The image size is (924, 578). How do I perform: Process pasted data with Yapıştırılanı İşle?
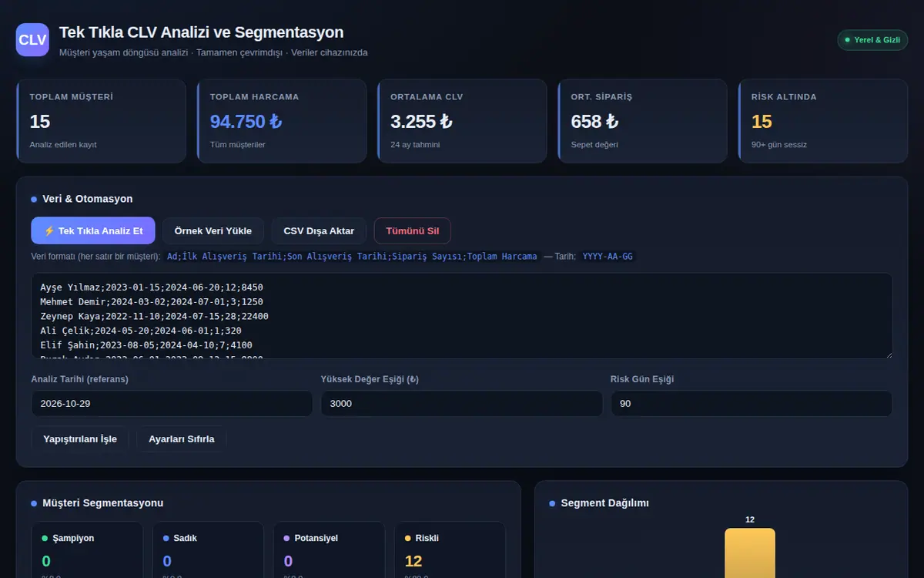pos(80,439)
